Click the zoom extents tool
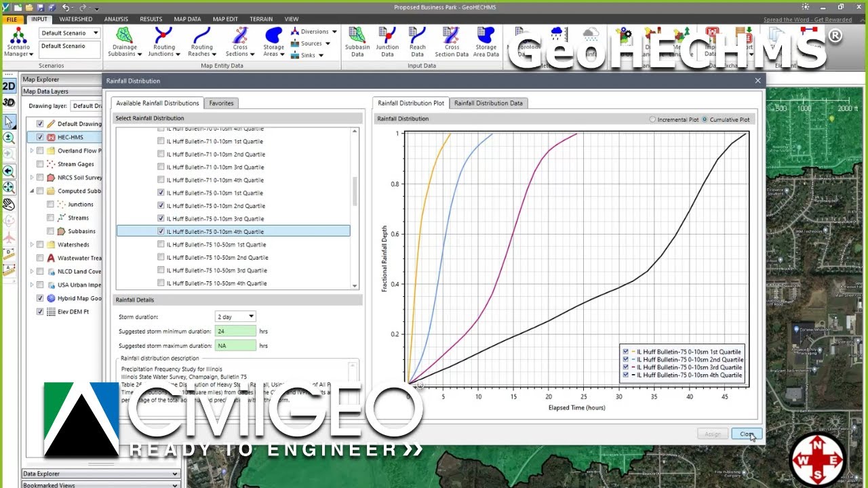This screenshot has height=488, width=868. pyautogui.click(x=9, y=188)
